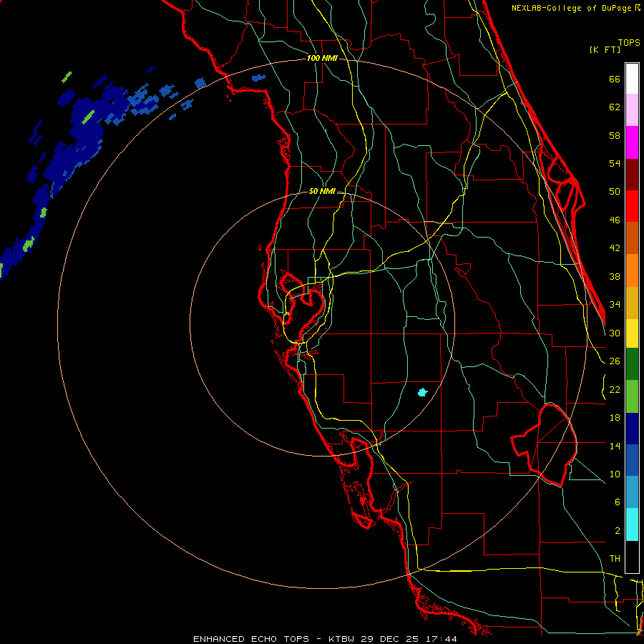Click the legend value 66

pyautogui.click(x=615, y=79)
